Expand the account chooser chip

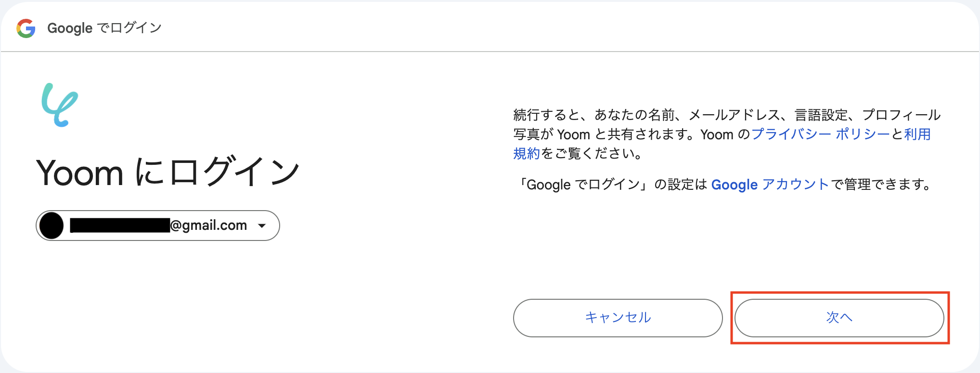click(157, 225)
